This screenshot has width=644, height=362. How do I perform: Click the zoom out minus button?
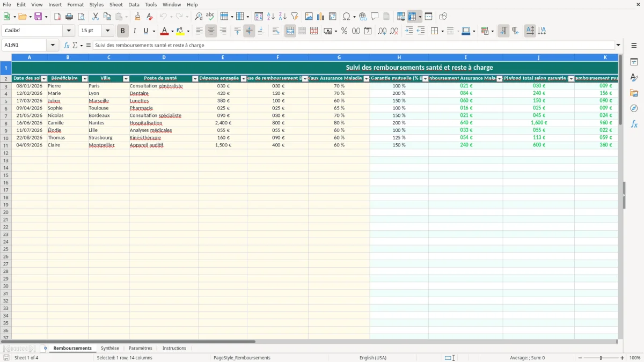click(580, 358)
